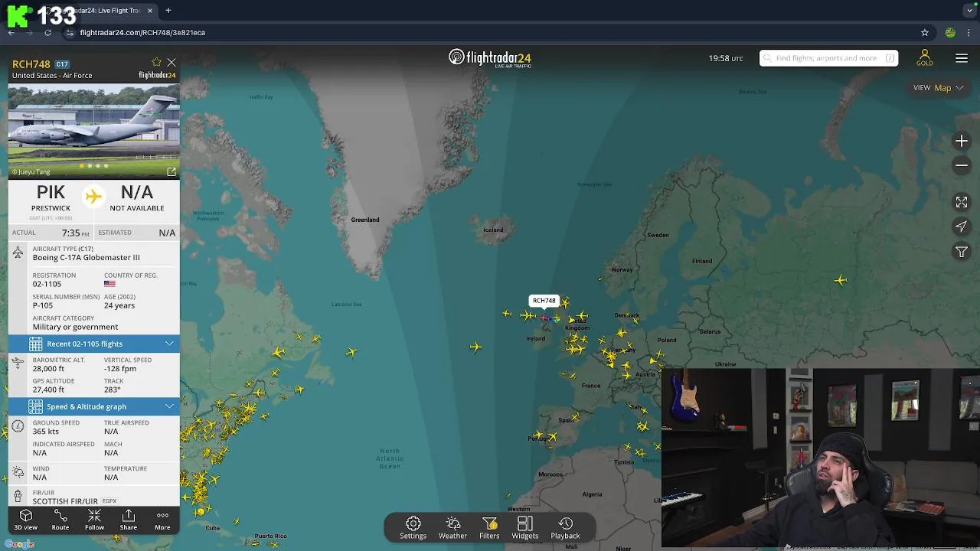The height and width of the screenshot is (551, 980).
Task: Click the Boeing C-17A Globemaster III text
Action: 86,258
